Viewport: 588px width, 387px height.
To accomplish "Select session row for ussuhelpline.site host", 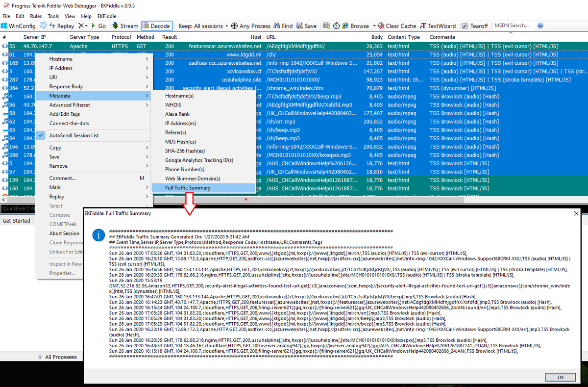I will [294, 79].
